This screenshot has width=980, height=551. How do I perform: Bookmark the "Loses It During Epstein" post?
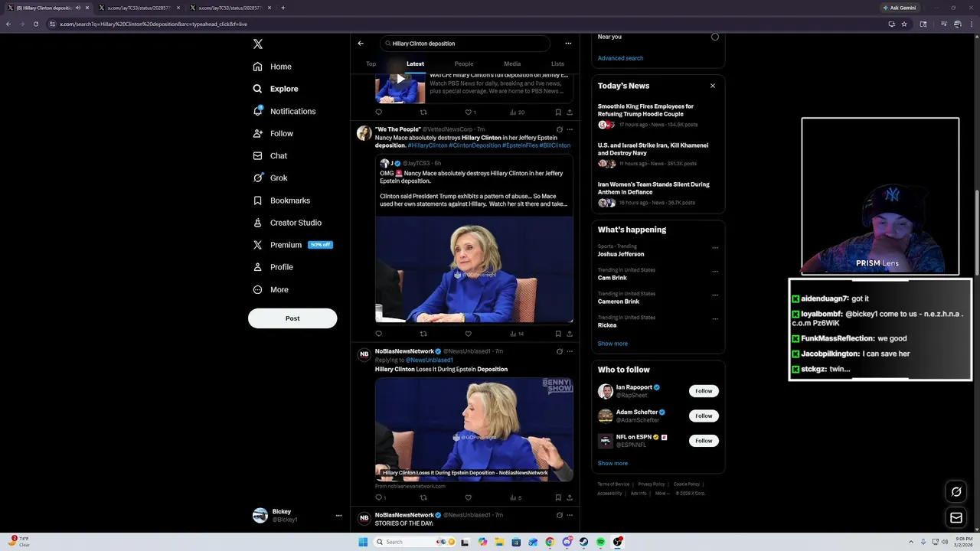click(x=558, y=497)
